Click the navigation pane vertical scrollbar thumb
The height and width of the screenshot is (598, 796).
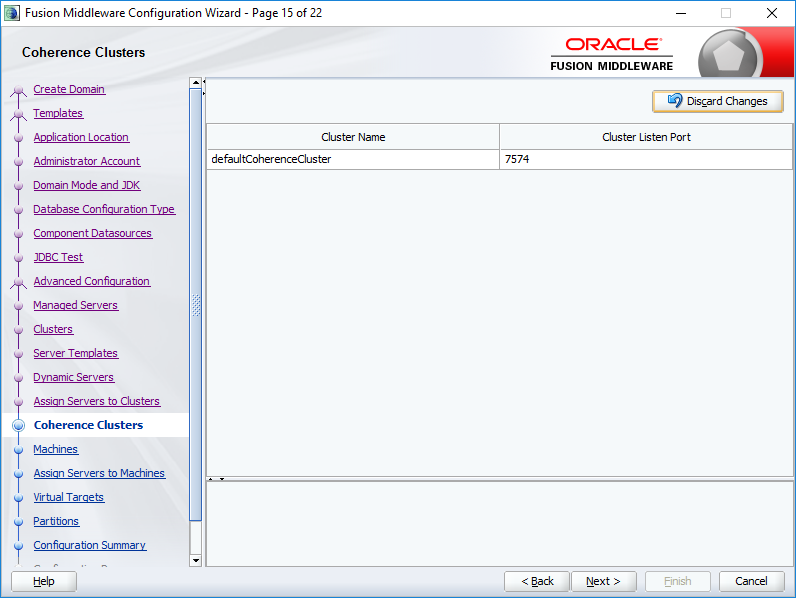[195, 305]
